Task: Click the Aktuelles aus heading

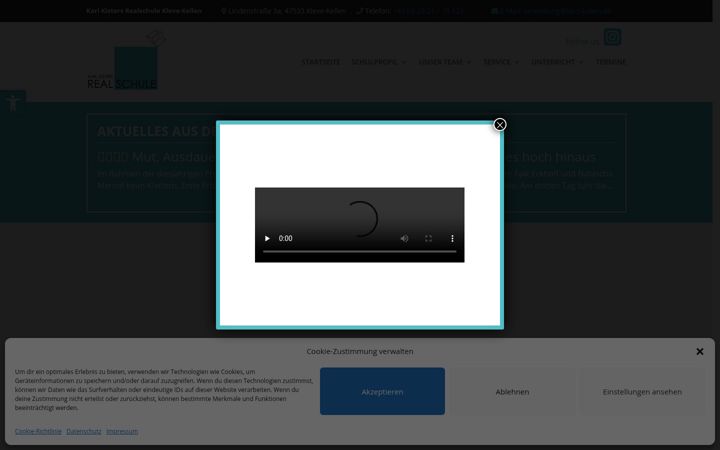Action: tap(156, 131)
